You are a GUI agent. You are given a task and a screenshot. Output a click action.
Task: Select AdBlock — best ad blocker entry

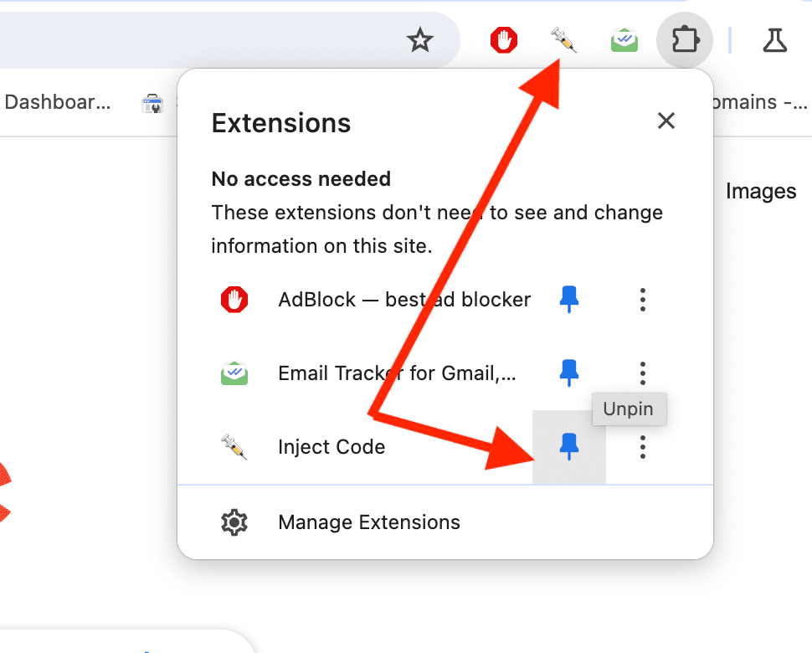pyautogui.click(x=404, y=300)
